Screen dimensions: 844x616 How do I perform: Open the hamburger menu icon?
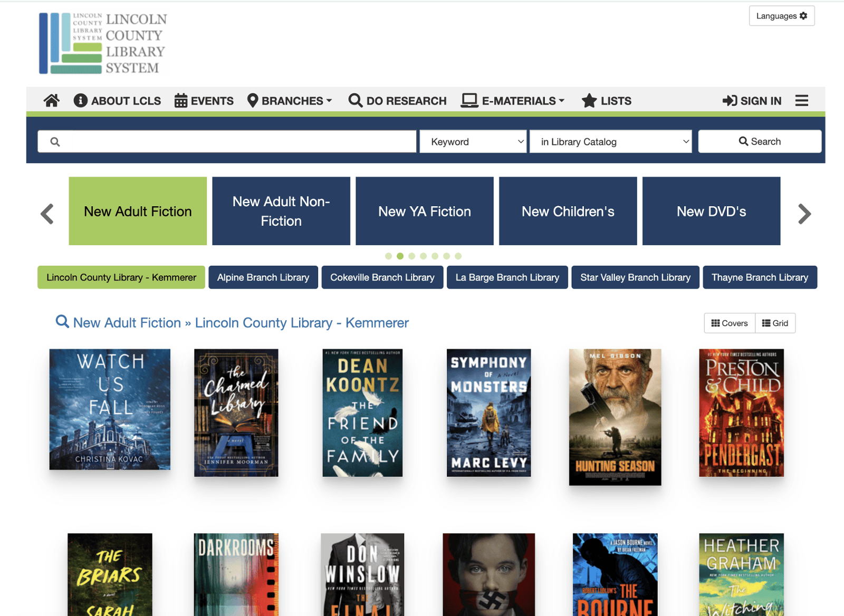[801, 100]
